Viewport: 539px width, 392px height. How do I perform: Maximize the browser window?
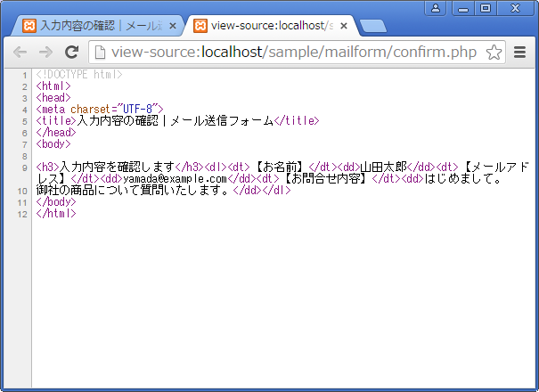pos(485,8)
